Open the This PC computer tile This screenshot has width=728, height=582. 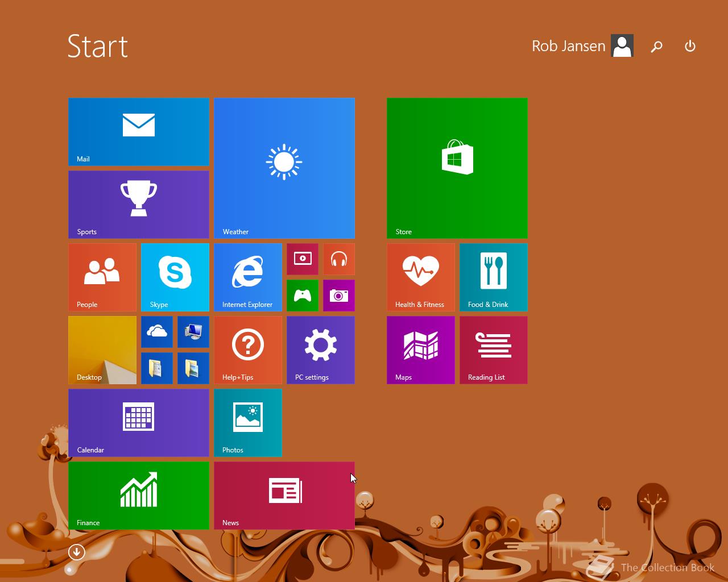tap(193, 332)
